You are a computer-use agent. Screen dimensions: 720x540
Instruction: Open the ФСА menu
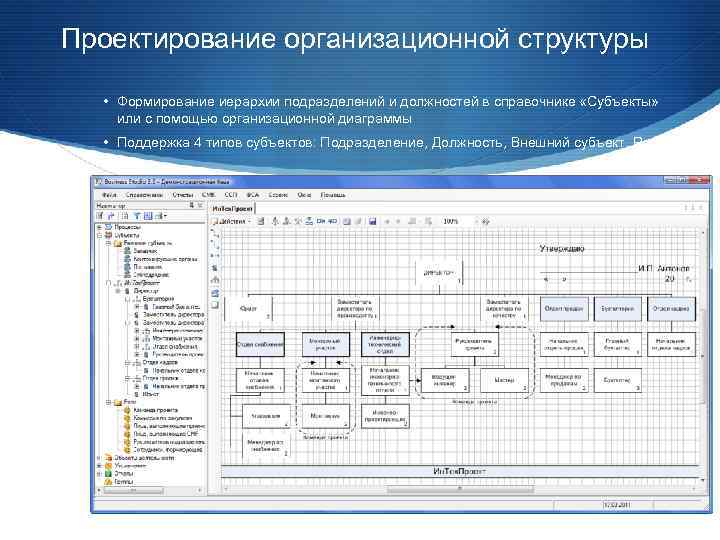(253, 195)
